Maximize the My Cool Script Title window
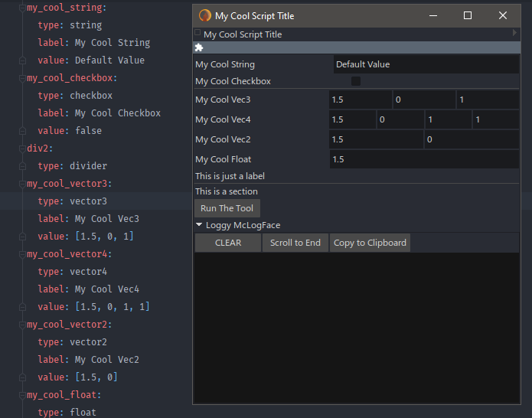 pos(468,15)
